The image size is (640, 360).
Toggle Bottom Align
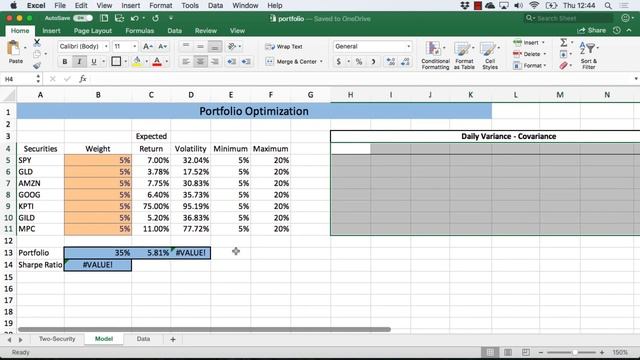click(x=214, y=47)
